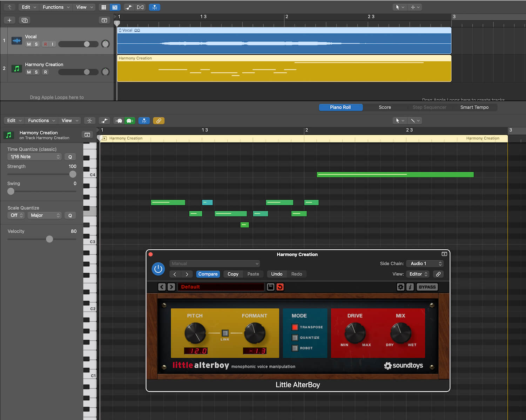Image resolution: width=526 pixels, height=420 pixels.
Task: Enable Quantize mode in Little AlterBoy
Action: pos(295,338)
